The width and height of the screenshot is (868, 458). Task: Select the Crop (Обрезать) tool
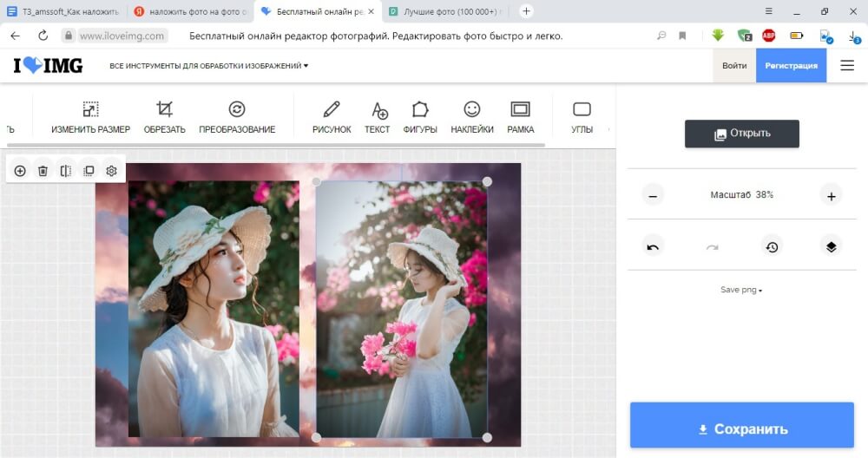pos(164,117)
